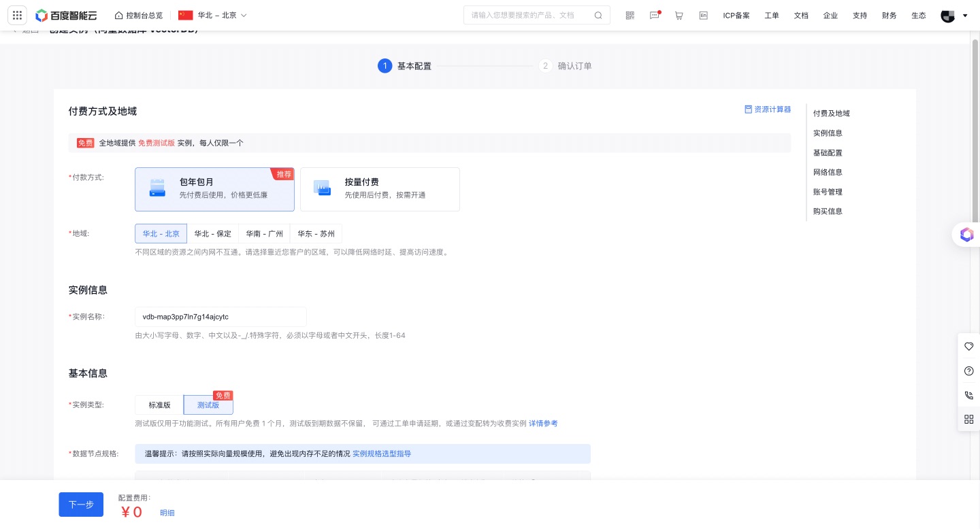Switch language with the En icon

click(x=703, y=15)
